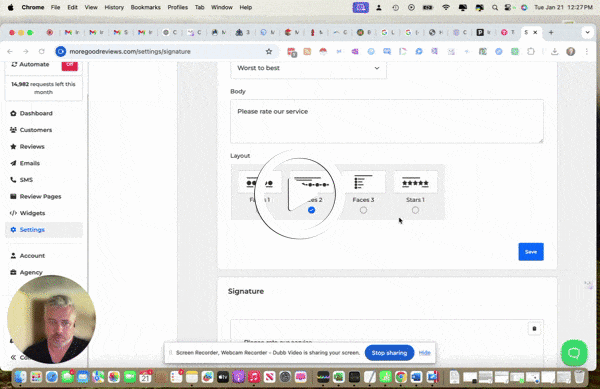Click the webcam video bubble
600x389 pixels.
pos(51,319)
